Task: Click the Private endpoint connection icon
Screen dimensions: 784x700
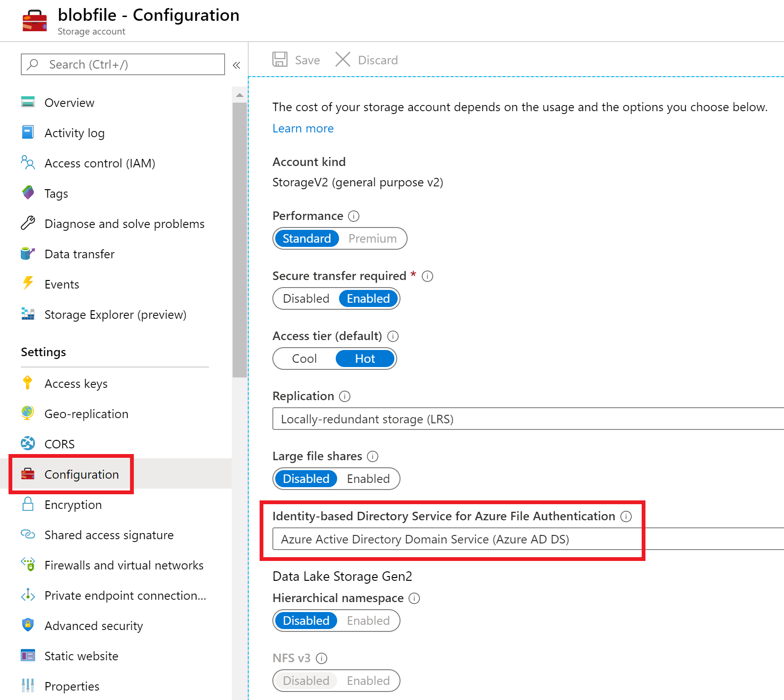Action: coord(28,595)
